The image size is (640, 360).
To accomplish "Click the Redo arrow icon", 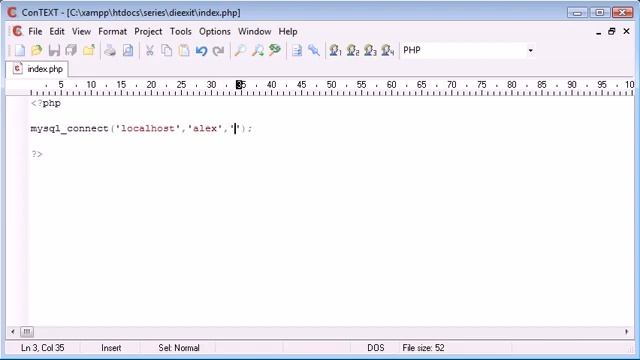I will (219, 51).
